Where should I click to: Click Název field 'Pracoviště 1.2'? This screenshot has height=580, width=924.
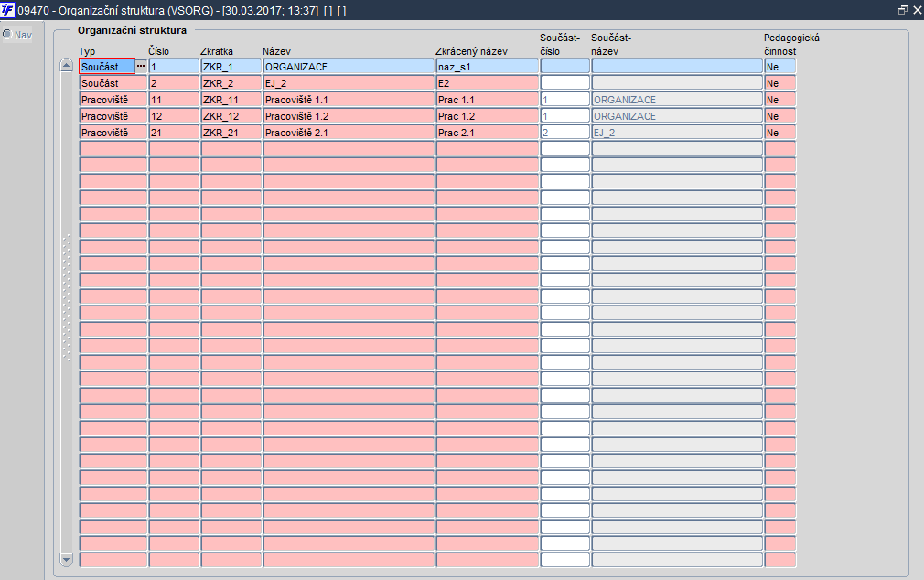click(x=349, y=116)
